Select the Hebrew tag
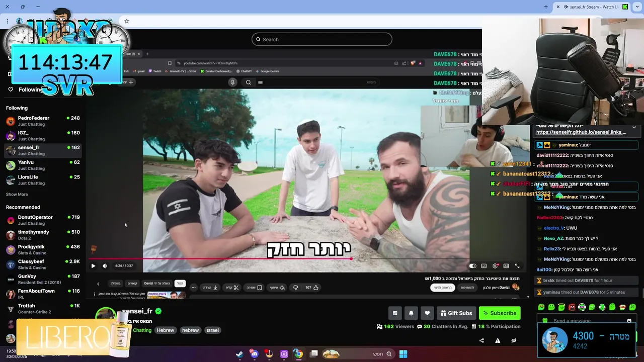Screen dimensions: 644x362 165,330
